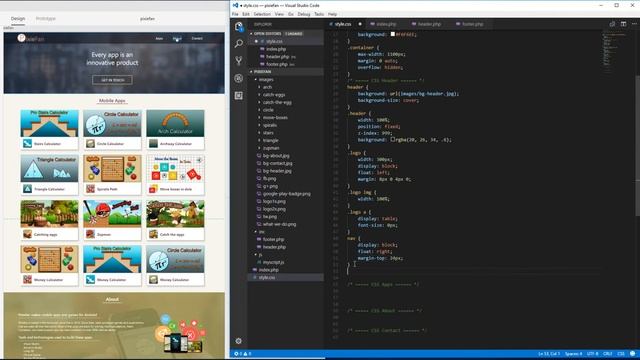Expand the spirals folder
Viewport: 640px width, 360px height.
tap(260, 125)
